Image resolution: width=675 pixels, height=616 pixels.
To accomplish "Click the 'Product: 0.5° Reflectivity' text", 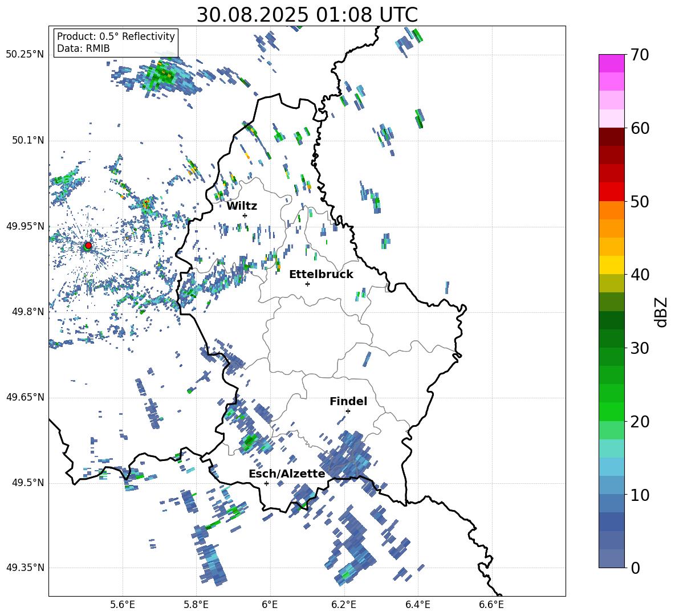I will click(116, 36).
